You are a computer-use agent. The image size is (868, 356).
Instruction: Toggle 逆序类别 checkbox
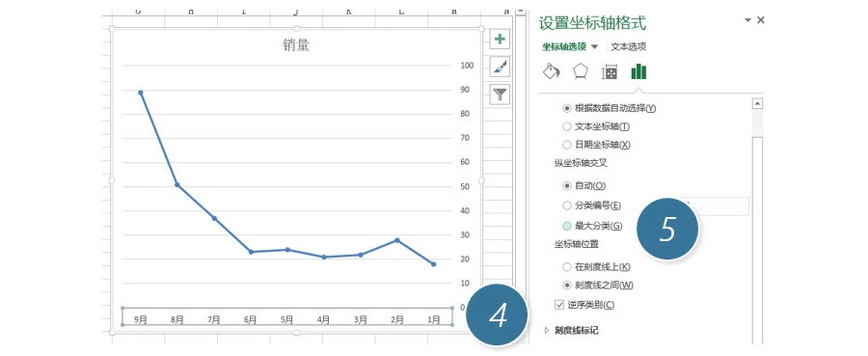coord(559,304)
